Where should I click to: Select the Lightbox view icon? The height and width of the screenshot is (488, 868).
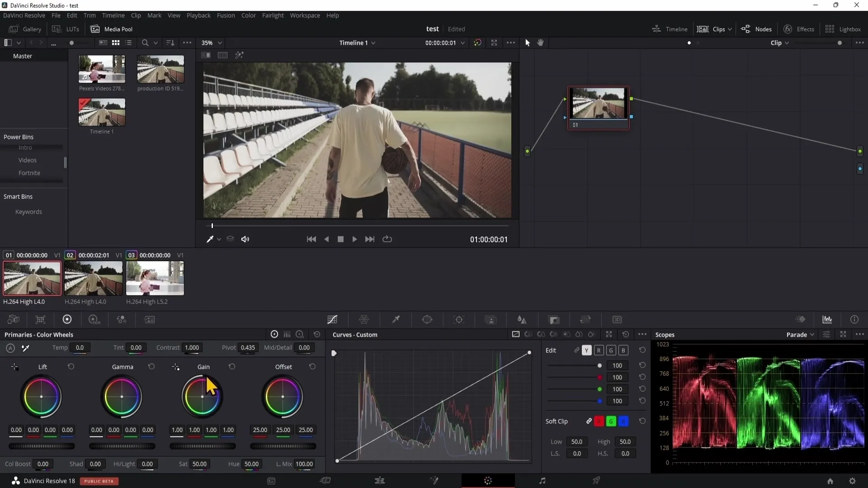[830, 28]
